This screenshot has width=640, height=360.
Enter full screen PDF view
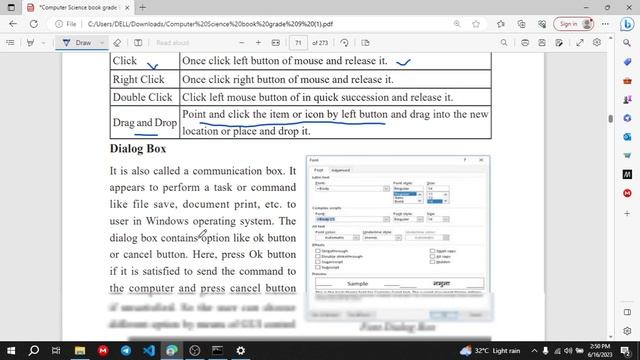point(580,42)
